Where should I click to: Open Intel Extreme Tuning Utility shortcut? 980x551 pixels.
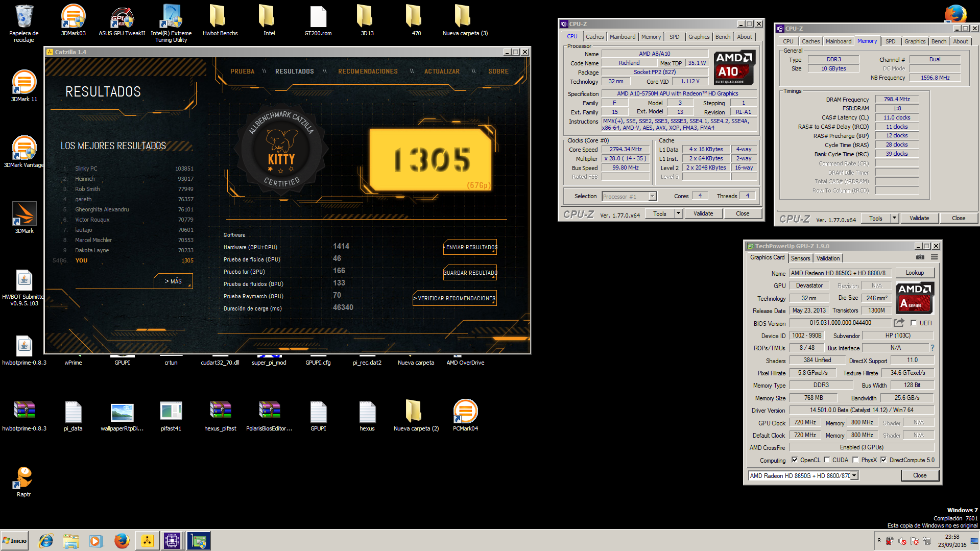pos(171,23)
